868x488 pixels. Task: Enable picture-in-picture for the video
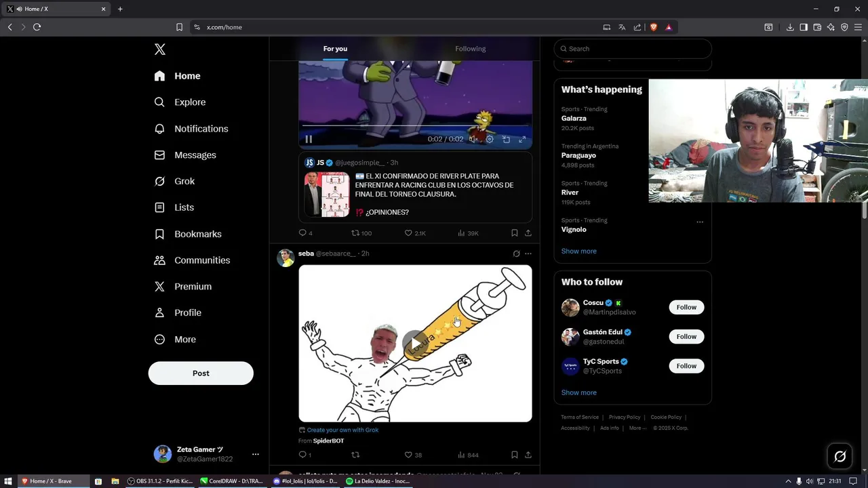click(506, 139)
